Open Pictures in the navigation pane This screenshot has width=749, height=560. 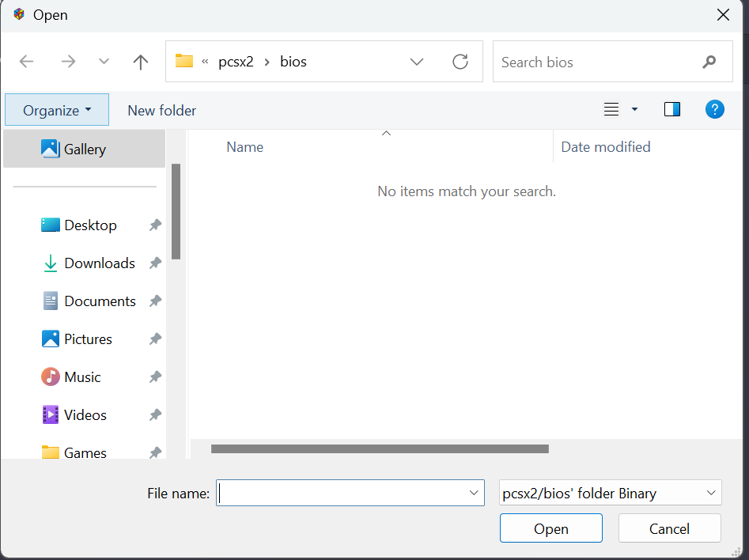point(88,339)
